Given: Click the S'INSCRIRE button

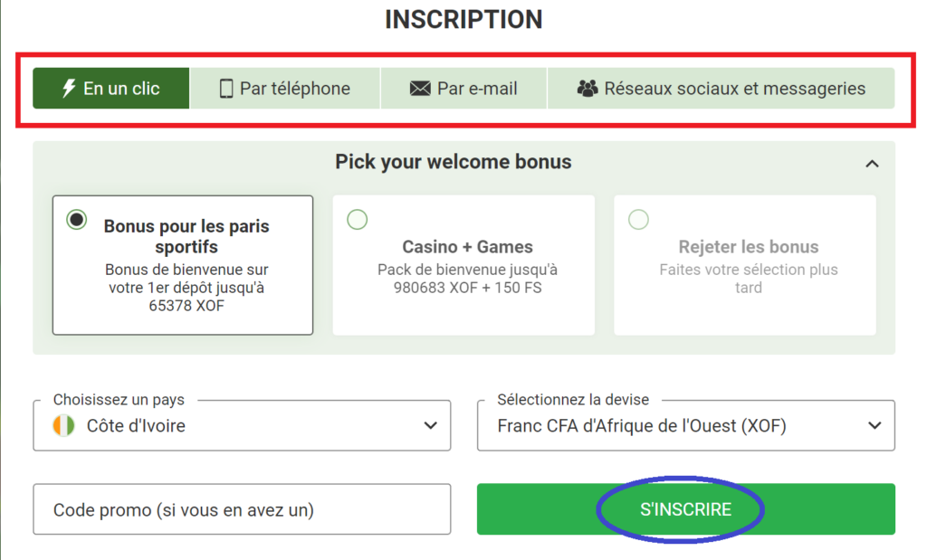Looking at the screenshot, I should [x=685, y=508].
